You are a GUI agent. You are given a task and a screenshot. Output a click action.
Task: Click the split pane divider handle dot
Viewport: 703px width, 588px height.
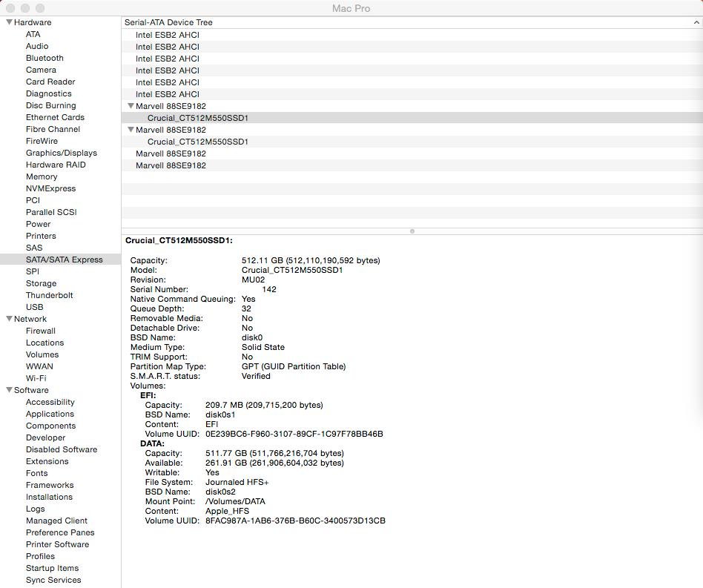click(412, 231)
